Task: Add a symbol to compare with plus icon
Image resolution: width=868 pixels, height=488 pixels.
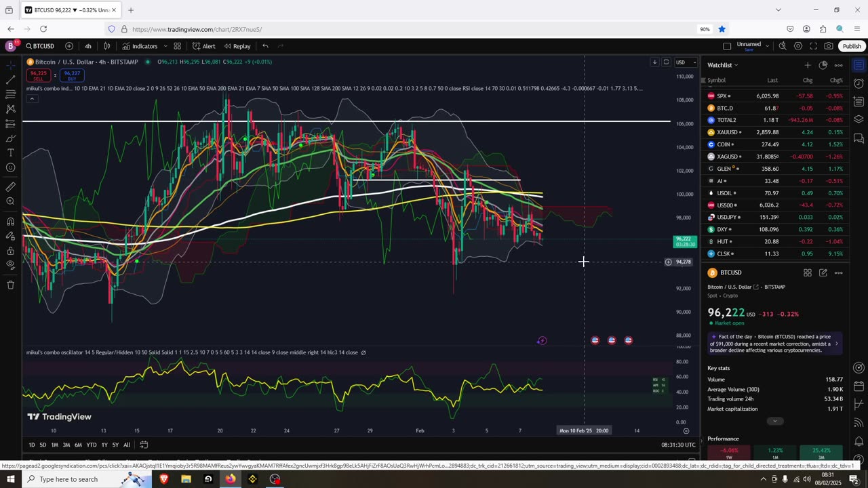Action: pyautogui.click(x=69, y=46)
